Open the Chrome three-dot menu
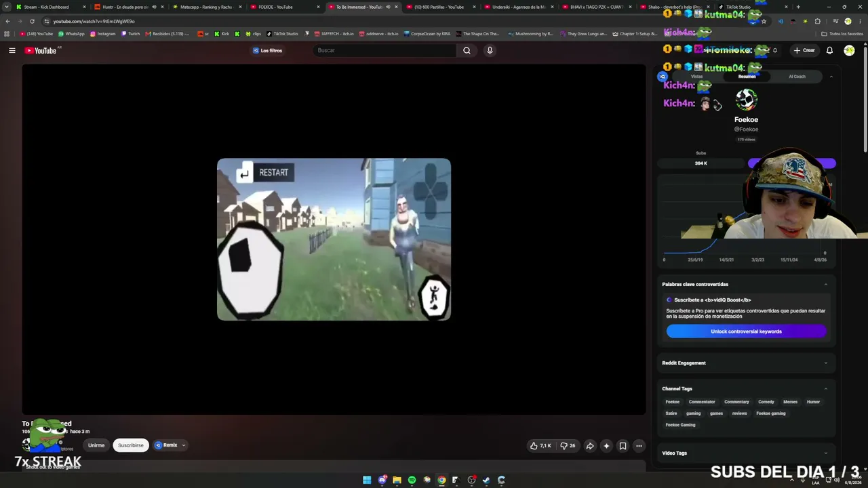The width and height of the screenshot is (868, 488). pos(860,21)
